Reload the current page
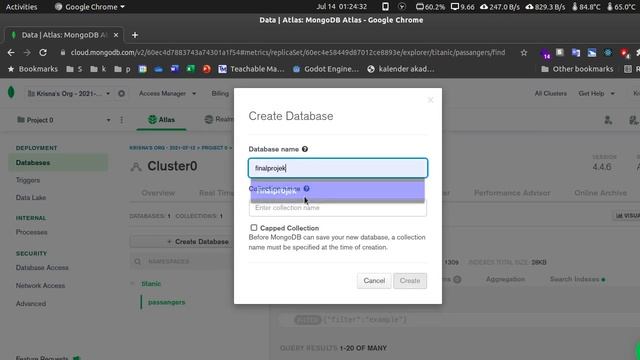This screenshot has height=360, width=640. (43, 53)
